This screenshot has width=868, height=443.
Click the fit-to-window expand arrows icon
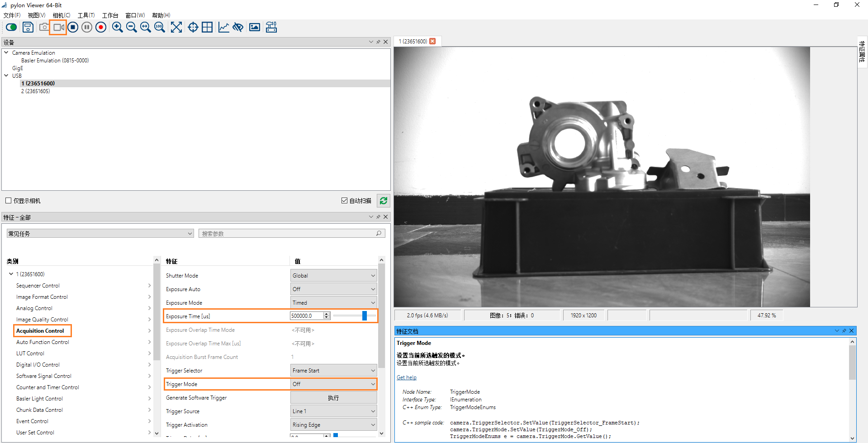176,28
